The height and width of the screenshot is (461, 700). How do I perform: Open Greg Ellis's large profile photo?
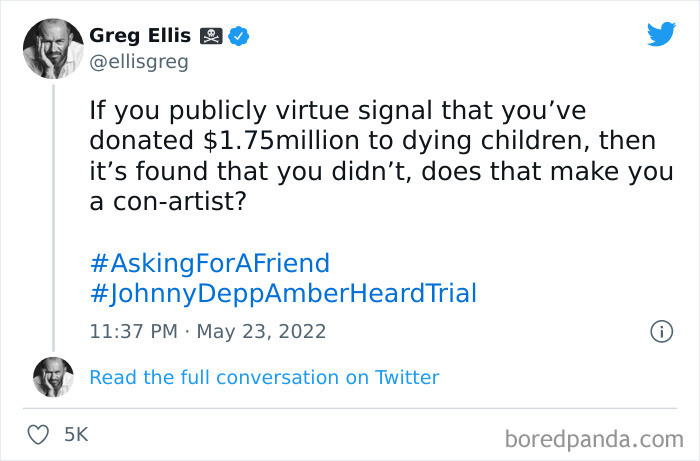coord(53,49)
